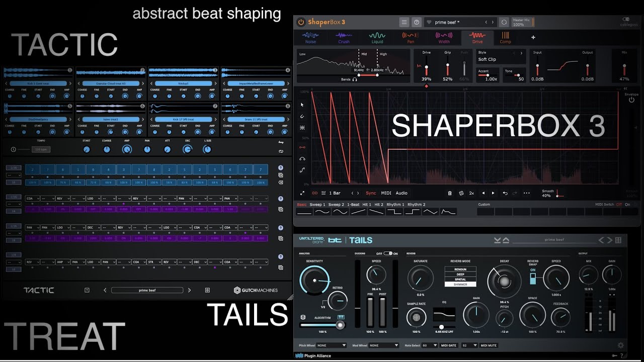Open Pitch Wheel dropdown in Tails
Screen dimensions: 644x362
point(332,345)
